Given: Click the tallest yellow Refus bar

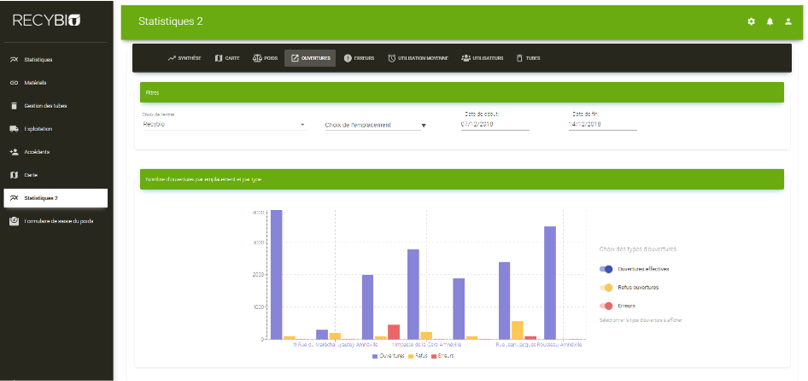Looking at the screenshot, I should coord(517,330).
